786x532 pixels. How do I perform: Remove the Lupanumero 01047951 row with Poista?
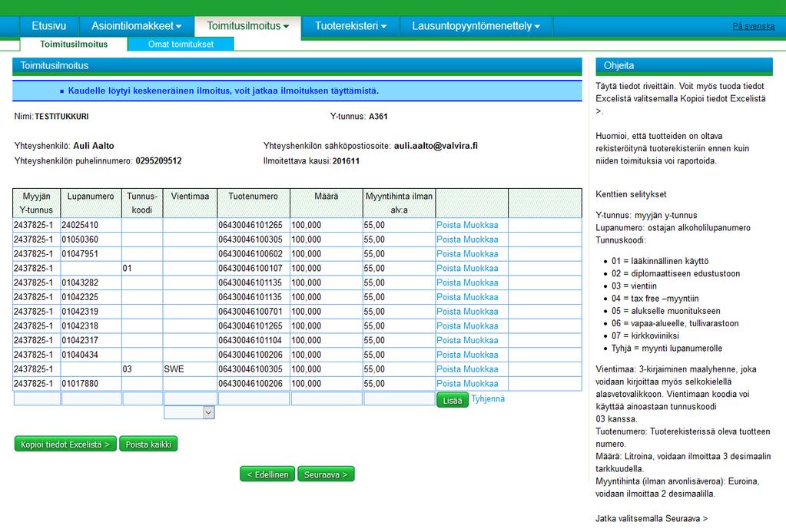click(x=449, y=254)
